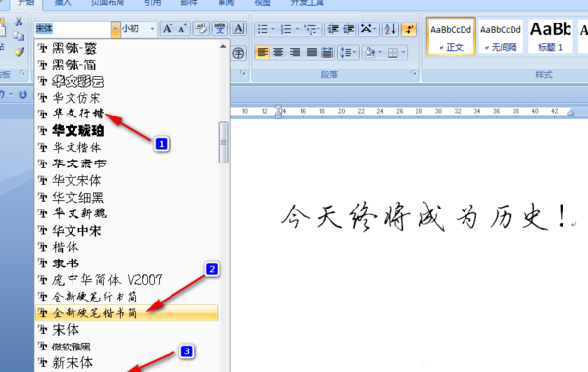Choose 华文行楷 from the font list
The height and width of the screenshot is (372, 588).
click(126, 114)
